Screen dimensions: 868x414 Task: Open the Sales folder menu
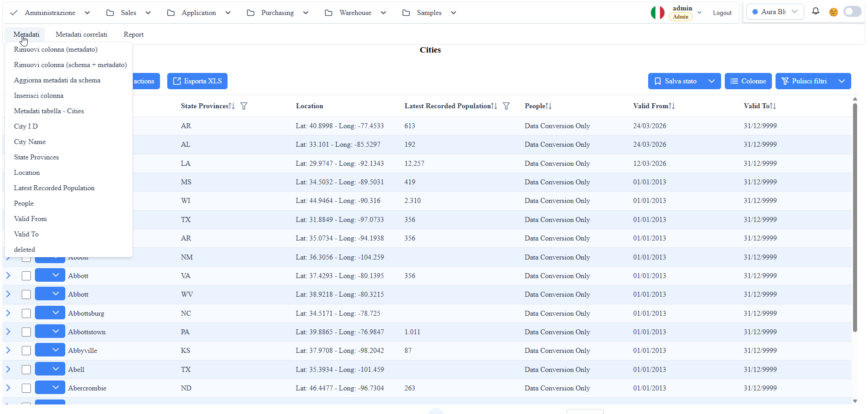[x=129, y=13]
